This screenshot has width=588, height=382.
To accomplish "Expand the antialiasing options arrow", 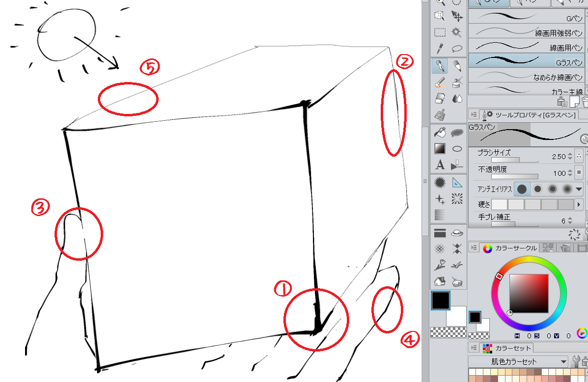I will coord(579,189).
